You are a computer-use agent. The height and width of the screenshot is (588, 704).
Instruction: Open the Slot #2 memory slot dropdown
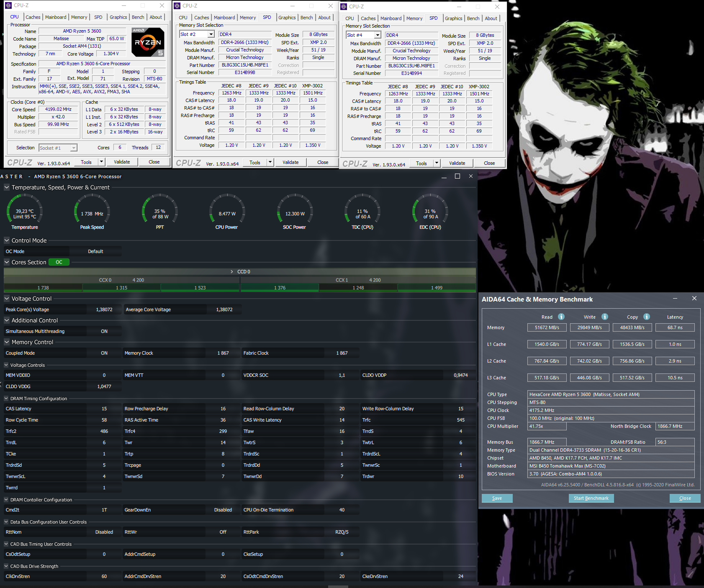coord(211,34)
